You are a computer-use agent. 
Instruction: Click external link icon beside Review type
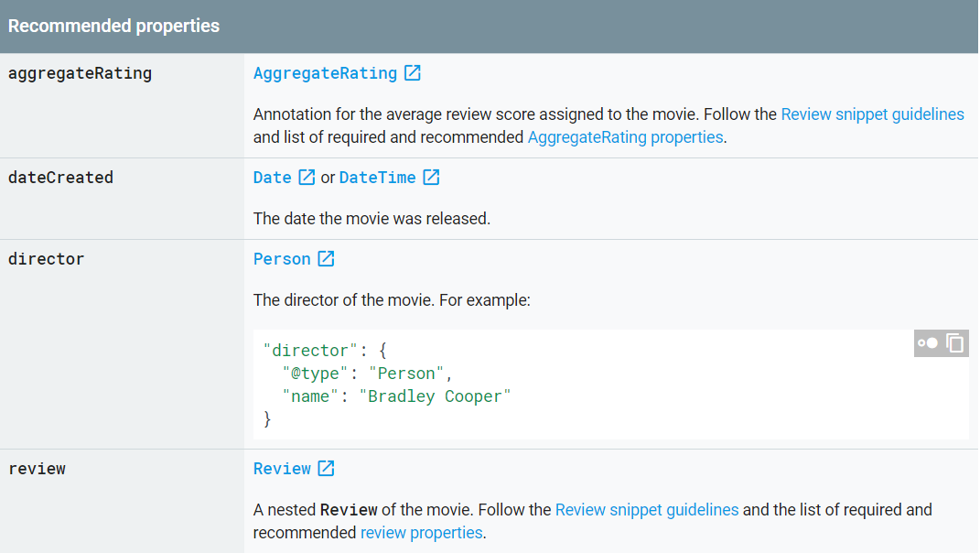pyautogui.click(x=326, y=469)
